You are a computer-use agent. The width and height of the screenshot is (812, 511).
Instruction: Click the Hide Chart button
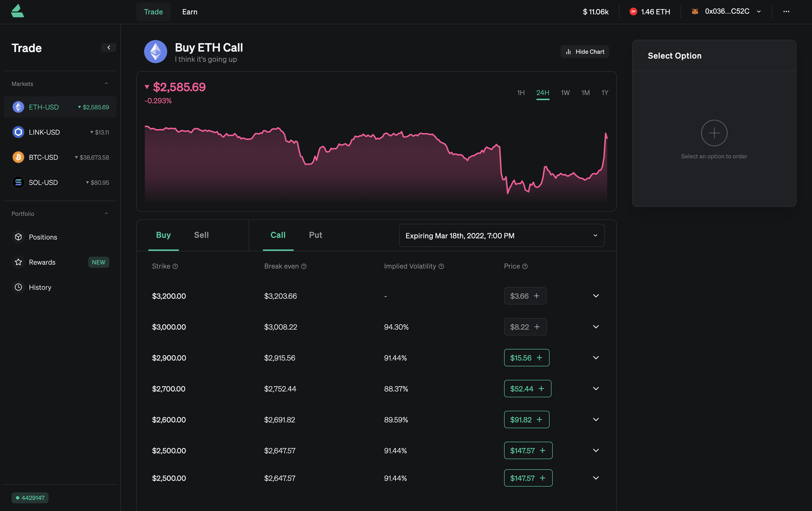coord(584,51)
